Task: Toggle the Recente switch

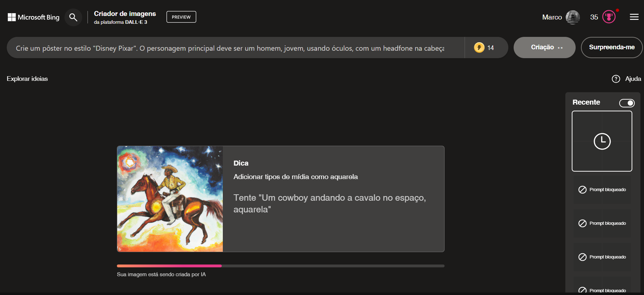Action: pos(627,103)
